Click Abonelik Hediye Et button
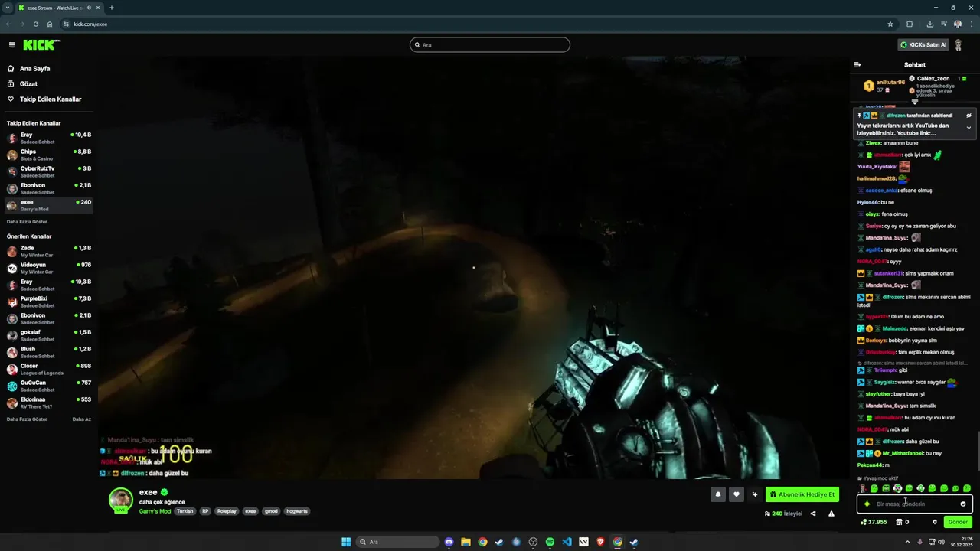 (x=802, y=494)
